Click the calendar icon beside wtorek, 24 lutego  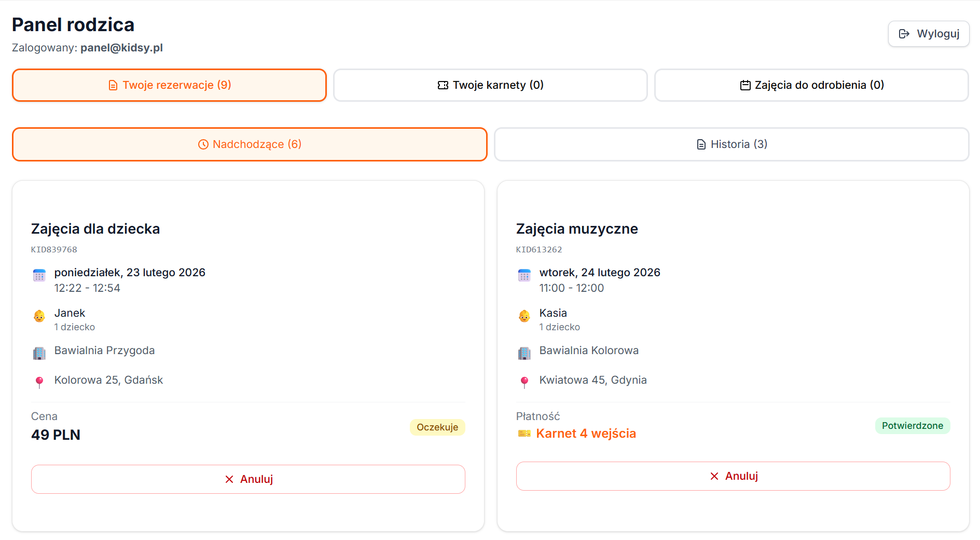(x=524, y=275)
